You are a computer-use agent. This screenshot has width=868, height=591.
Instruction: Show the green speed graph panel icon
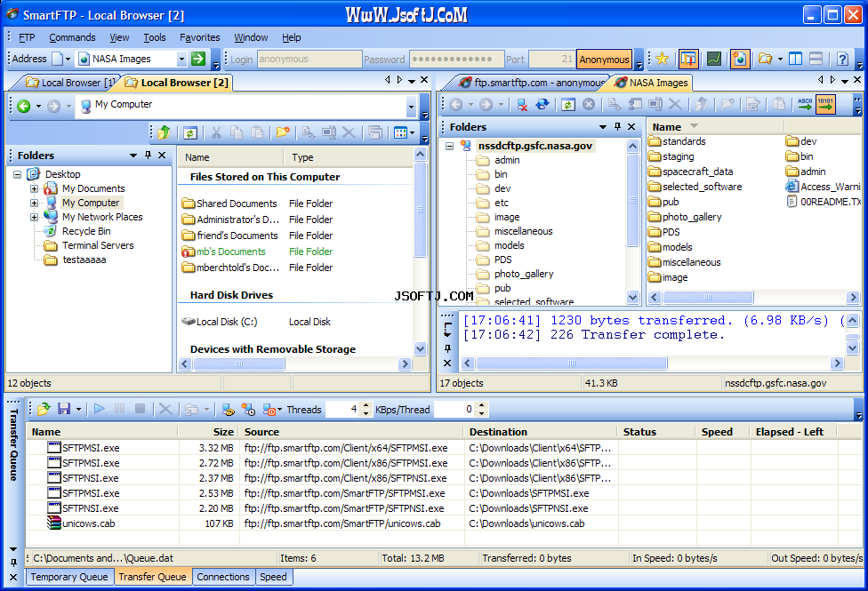click(714, 59)
